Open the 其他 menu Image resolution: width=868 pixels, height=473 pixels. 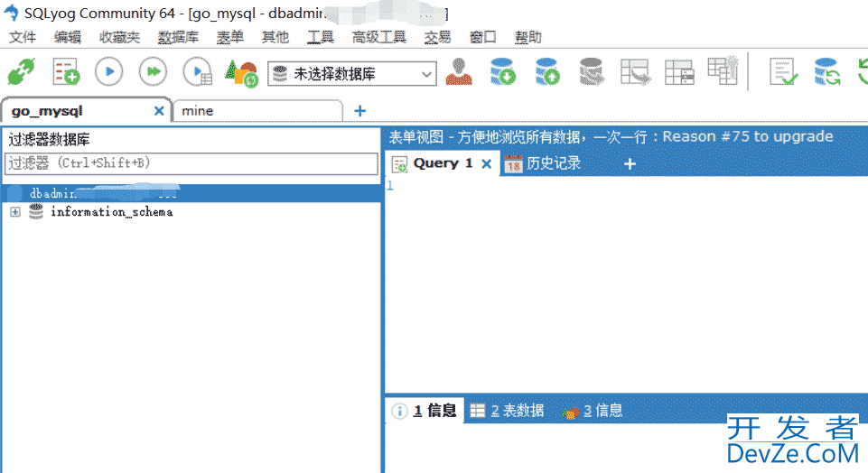pyautogui.click(x=275, y=37)
